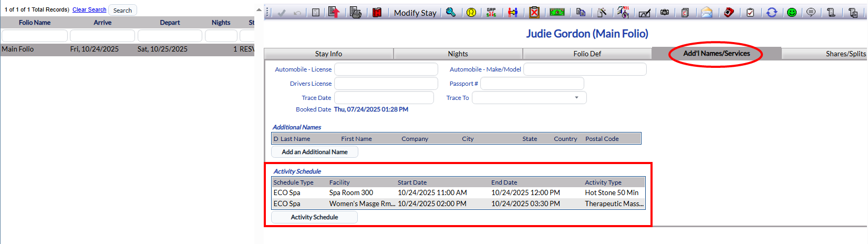The height and width of the screenshot is (244, 868).
Task: Click the GRP group icon
Action: coord(491,12)
